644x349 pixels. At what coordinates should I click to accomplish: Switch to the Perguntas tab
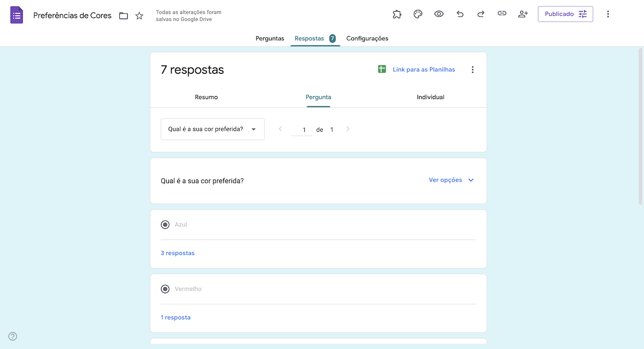click(270, 38)
